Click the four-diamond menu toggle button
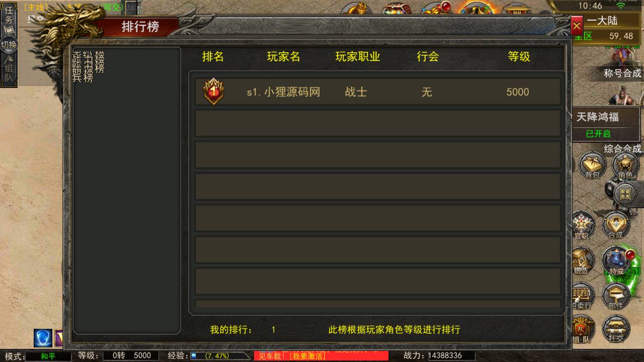Screen dimensions: 644x362 625,194
